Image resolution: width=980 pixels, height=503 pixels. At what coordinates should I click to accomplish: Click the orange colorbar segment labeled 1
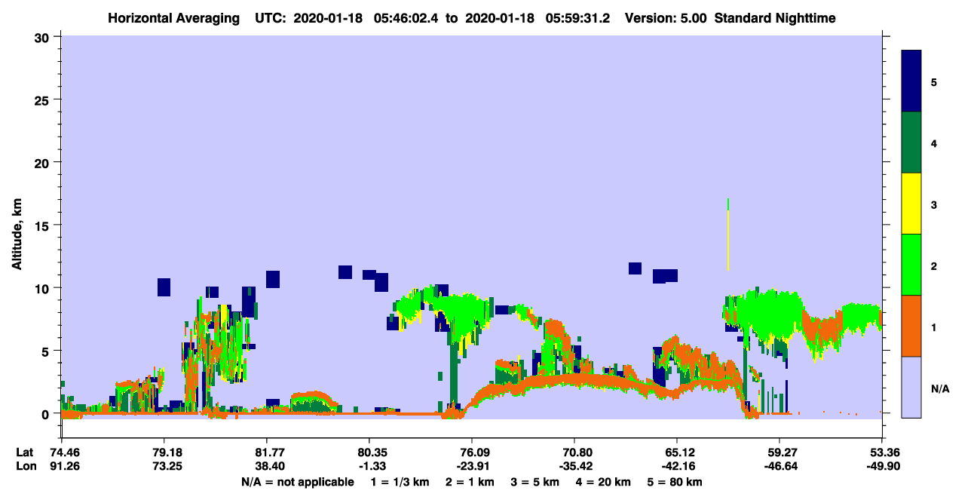click(x=911, y=326)
